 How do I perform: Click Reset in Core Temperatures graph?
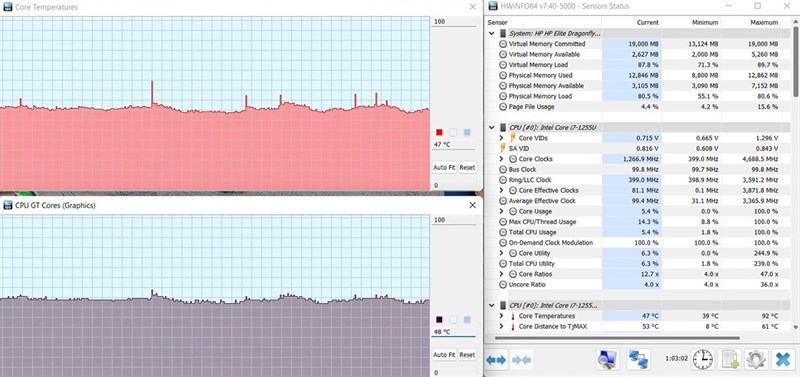point(467,167)
